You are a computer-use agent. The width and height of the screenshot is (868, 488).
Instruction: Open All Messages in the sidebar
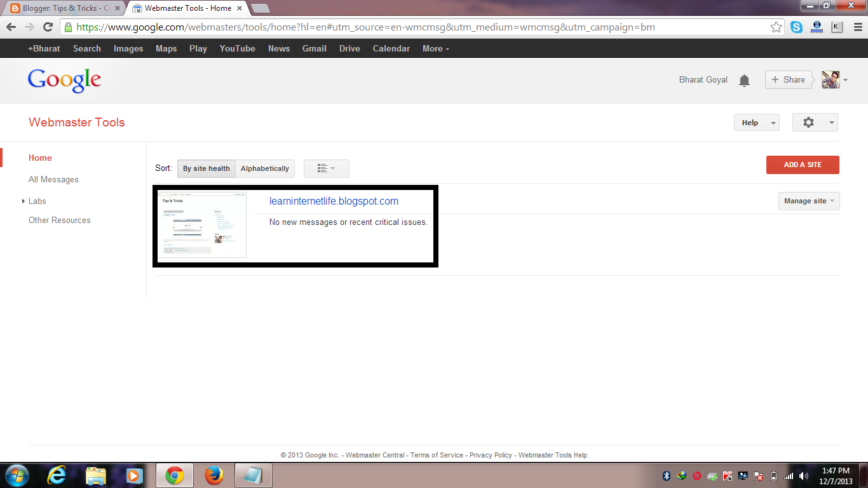(x=53, y=179)
